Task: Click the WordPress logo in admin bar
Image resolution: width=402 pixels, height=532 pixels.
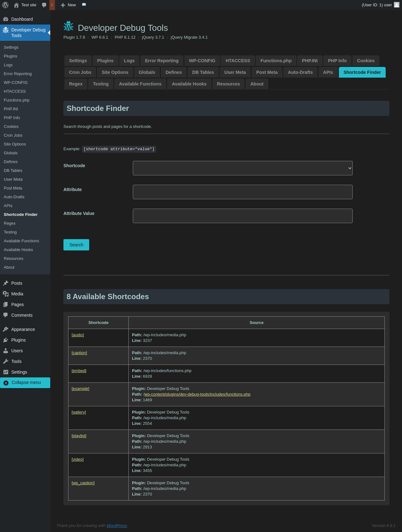Action: coord(5,5)
